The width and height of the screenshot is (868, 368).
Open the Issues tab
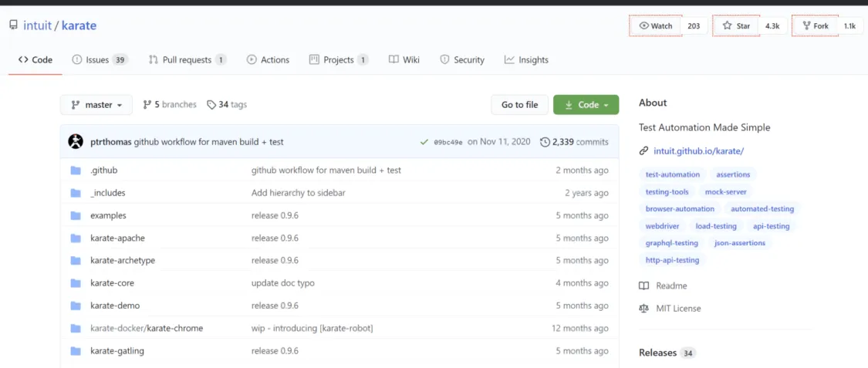point(100,59)
